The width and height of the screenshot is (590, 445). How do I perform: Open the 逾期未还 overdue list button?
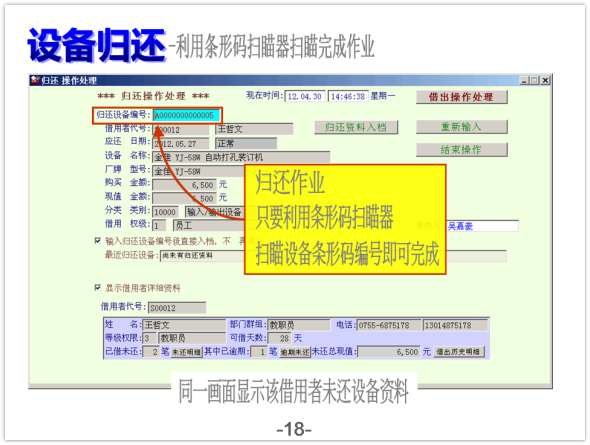(295, 352)
